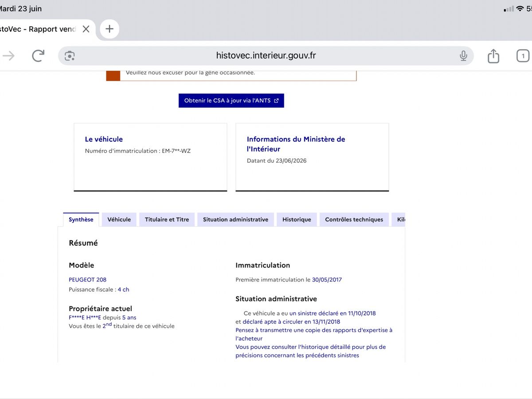Open a new browser tab
Image resolution: width=532 pixels, height=399 pixels.
(110, 29)
